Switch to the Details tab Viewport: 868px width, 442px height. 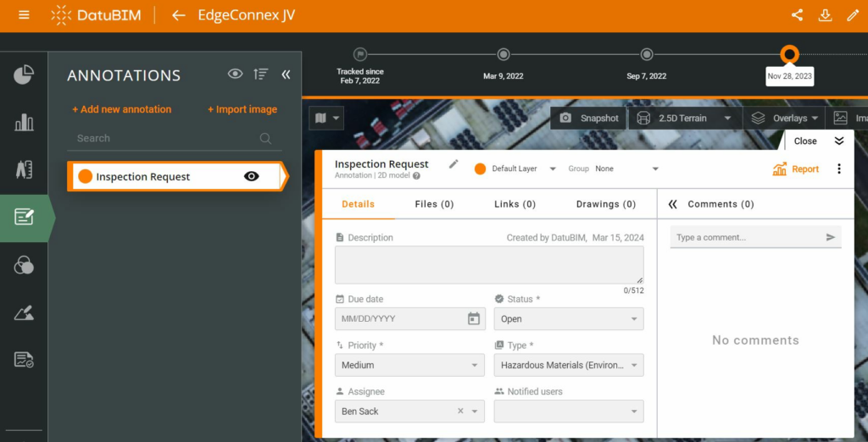pyautogui.click(x=359, y=204)
